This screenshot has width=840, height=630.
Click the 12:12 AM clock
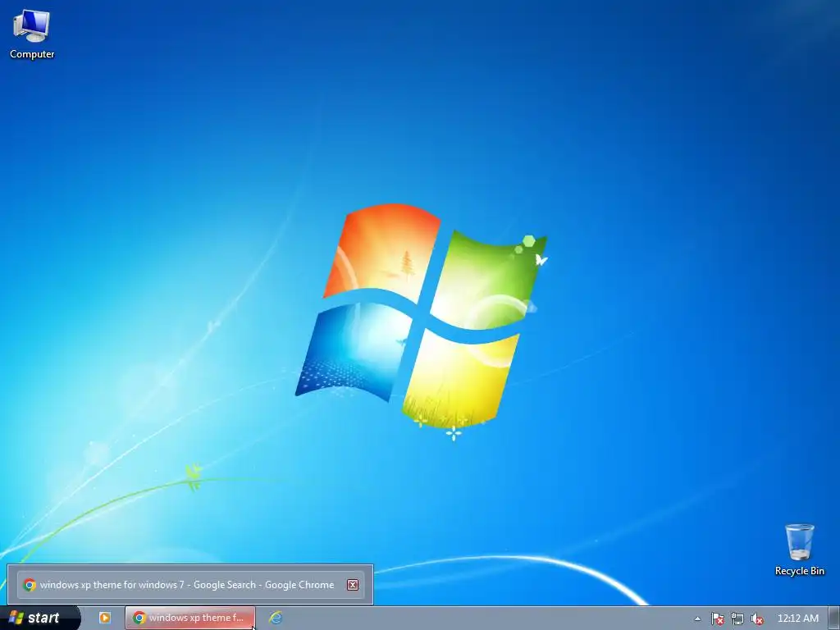click(x=797, y=619)
